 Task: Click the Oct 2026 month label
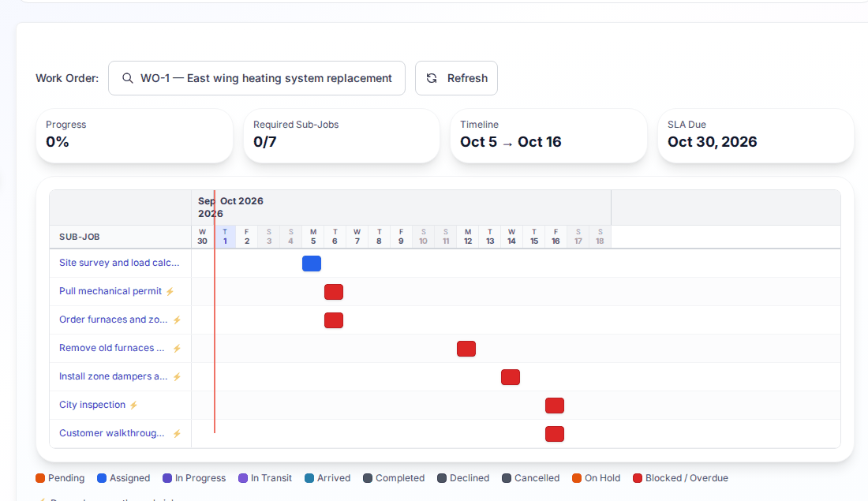tap(241, 200)
